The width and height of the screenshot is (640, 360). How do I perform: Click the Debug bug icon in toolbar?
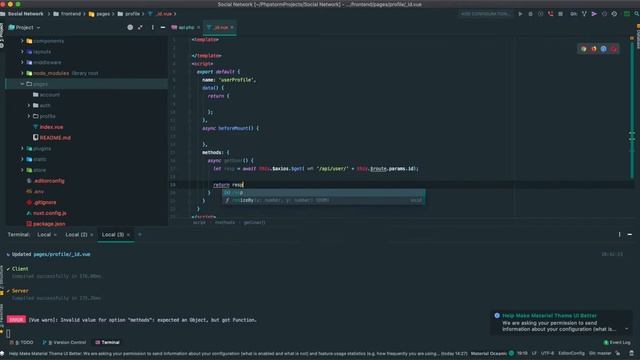530,14
